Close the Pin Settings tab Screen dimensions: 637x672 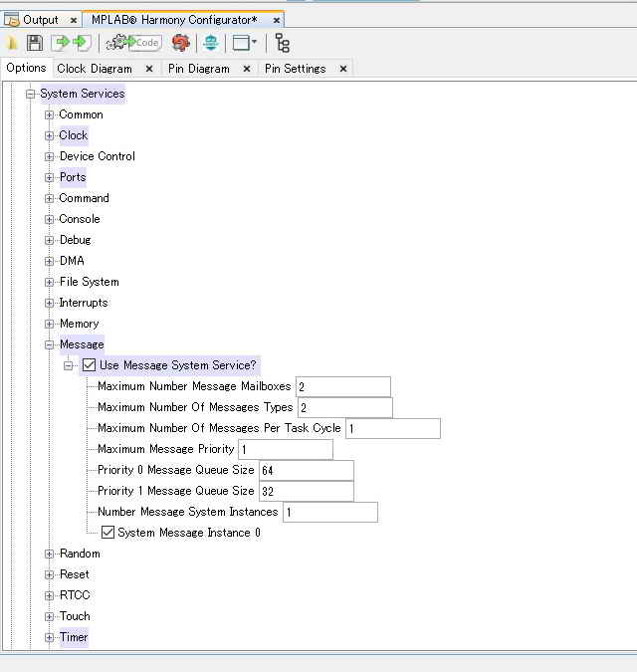(x=343, y=69)
